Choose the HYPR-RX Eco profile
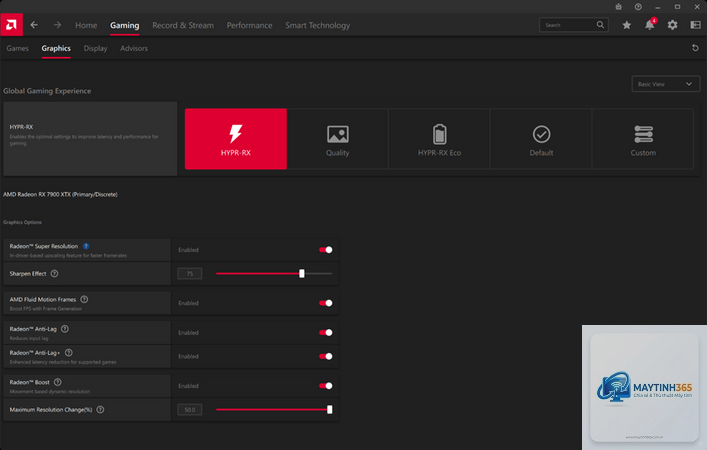The image size is (707, 450). pyautogui.click(x=439, y=139)
